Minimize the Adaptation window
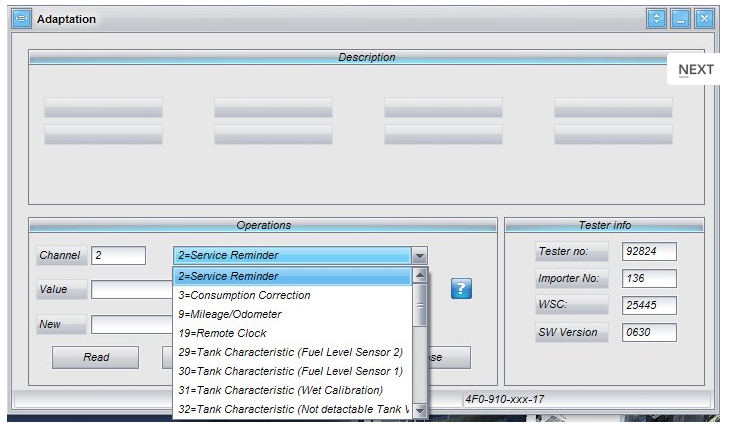The image size is (729, 427). pyautogui.click(x=680, y=18)
